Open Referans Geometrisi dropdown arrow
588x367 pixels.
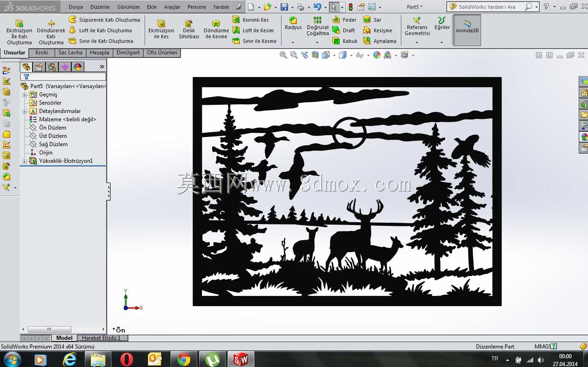[x=417, y=43]
